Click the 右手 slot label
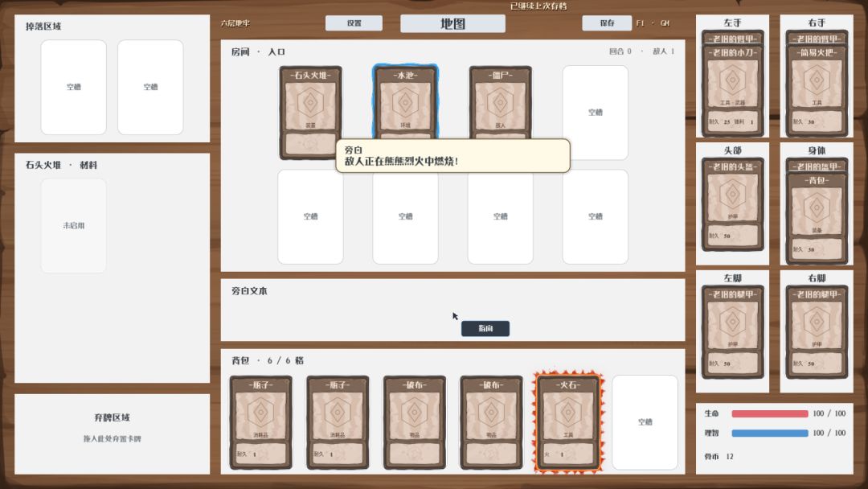 [817, 23]
